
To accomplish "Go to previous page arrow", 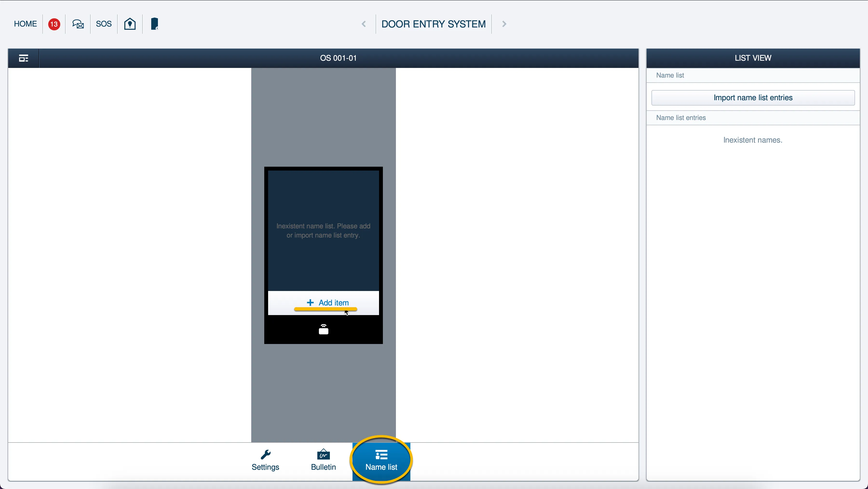I will (364, 24).
